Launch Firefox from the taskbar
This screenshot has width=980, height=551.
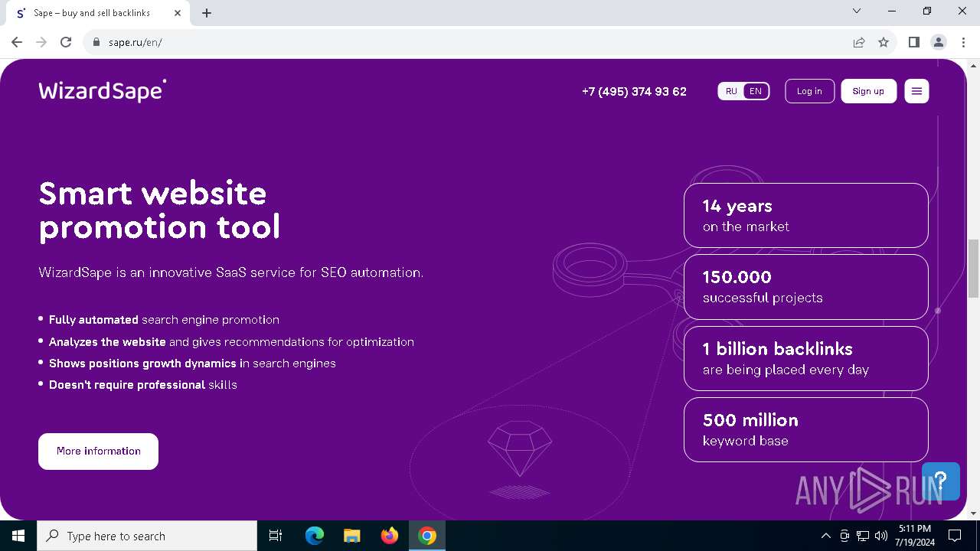click(390, 536)
